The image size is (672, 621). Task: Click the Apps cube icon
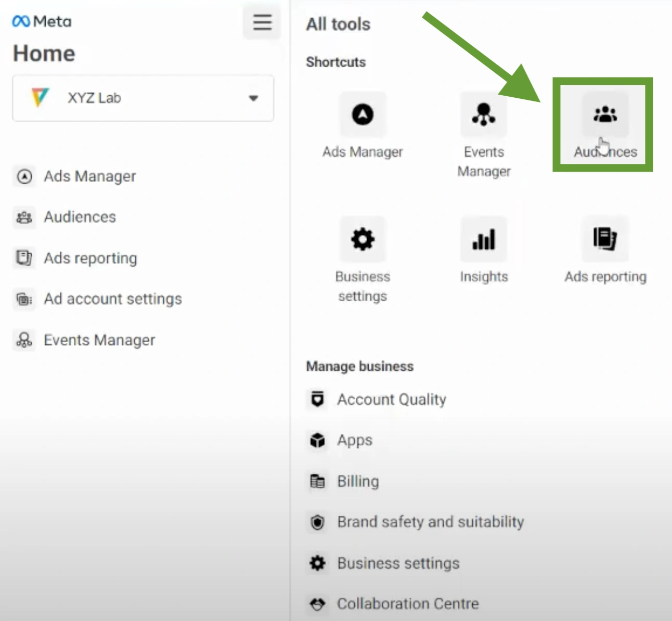coord(317,441)
